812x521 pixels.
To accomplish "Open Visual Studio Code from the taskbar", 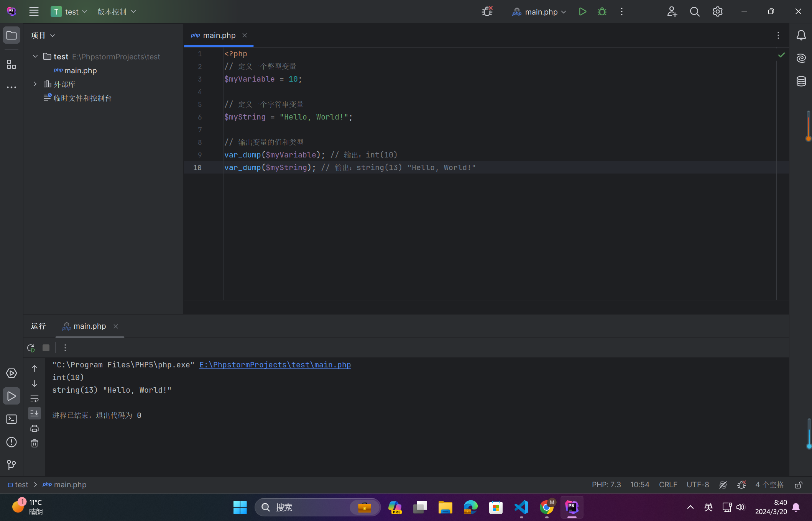I will click(x=521, y=507).
